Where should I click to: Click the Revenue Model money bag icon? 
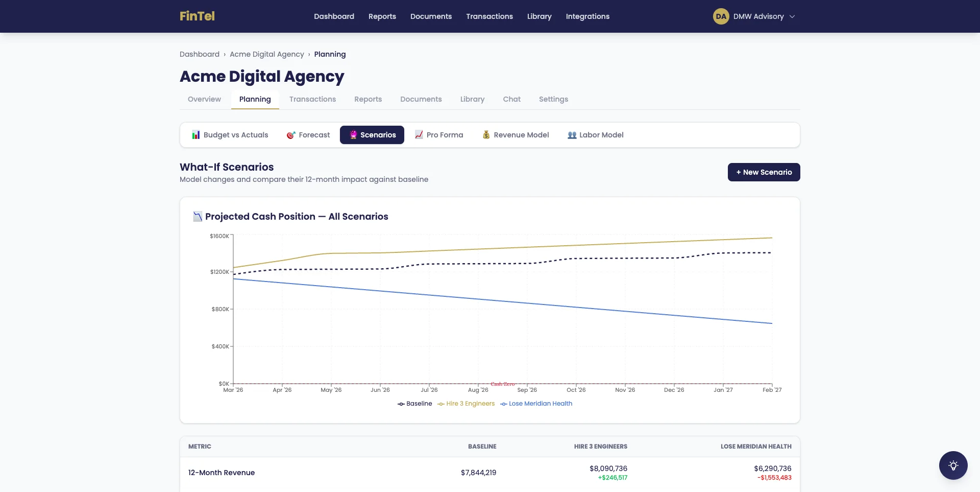486,135
